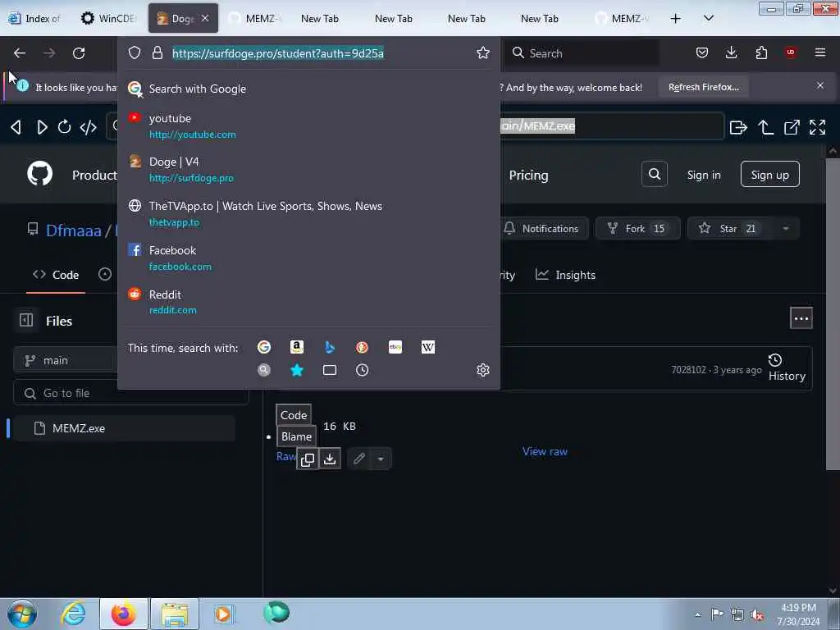Viewport: 840px width, 630px height.
Task: Click GitHub Sign up button
Action: click(x=769, y=175)
